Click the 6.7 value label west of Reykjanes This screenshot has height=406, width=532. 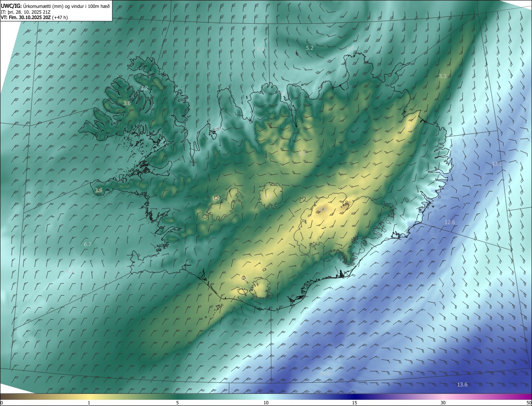pyautogui.click(x=87, y=245)
